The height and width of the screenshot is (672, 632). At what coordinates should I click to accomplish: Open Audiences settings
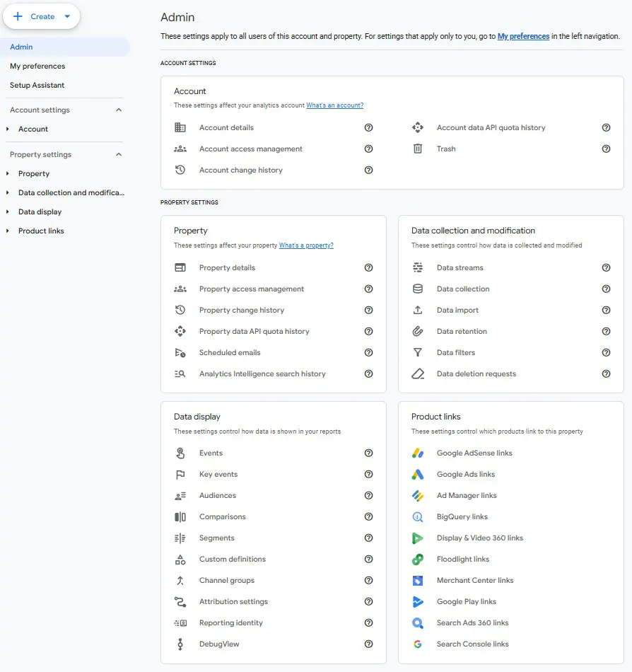pyautogui.click(x=218, y=495)
